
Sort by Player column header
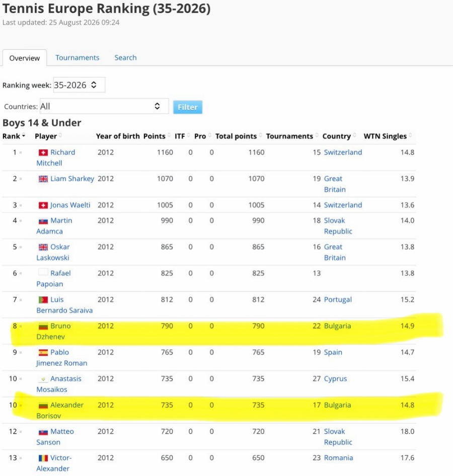point(46,136)
